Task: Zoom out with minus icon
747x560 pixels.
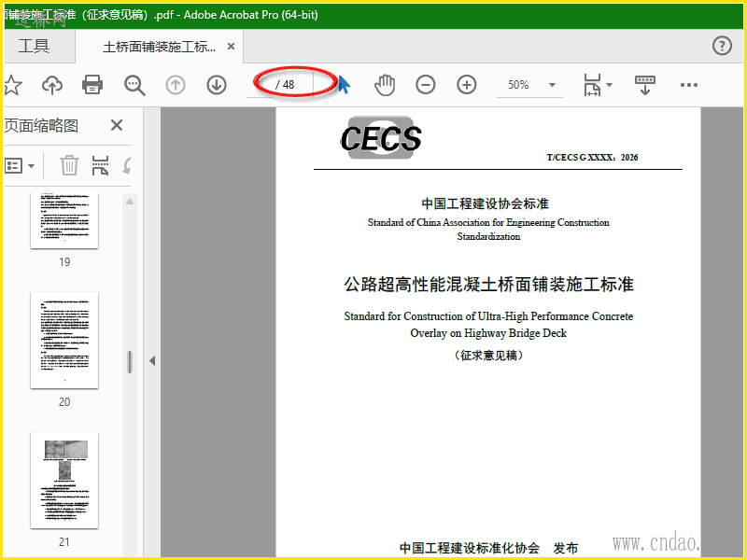Action: click(426, 85)
